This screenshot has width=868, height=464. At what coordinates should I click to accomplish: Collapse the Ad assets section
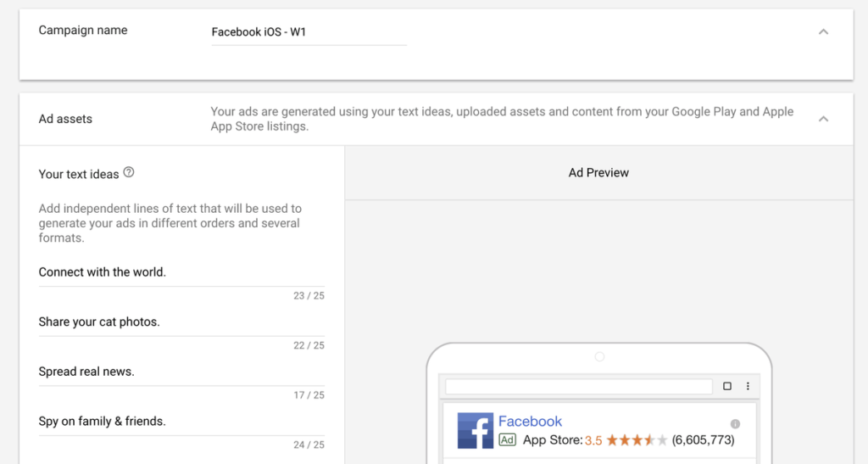(x=823, y=119)
